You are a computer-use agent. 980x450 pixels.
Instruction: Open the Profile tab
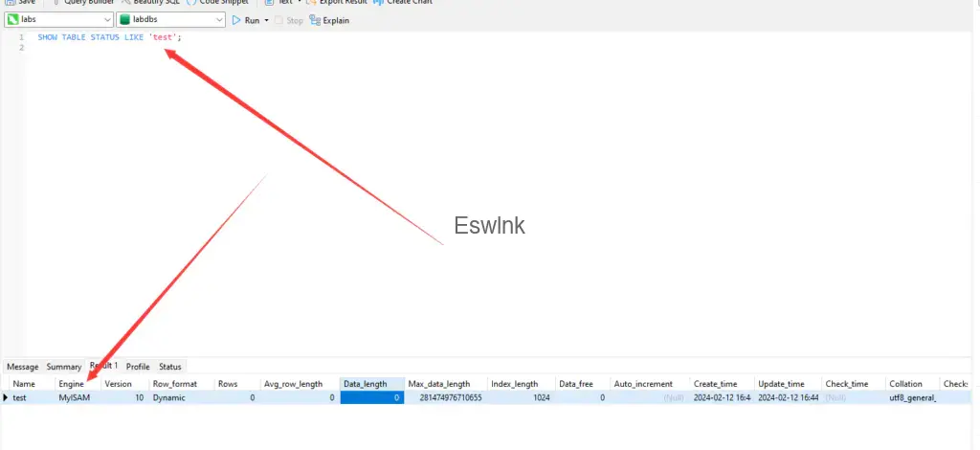pyautogui.click(x=138, y=367)
